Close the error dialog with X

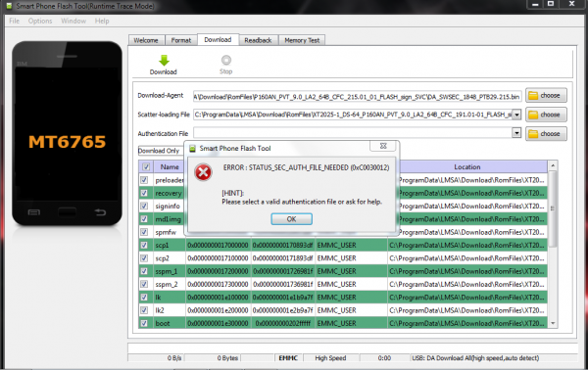[x=383, y=146]
